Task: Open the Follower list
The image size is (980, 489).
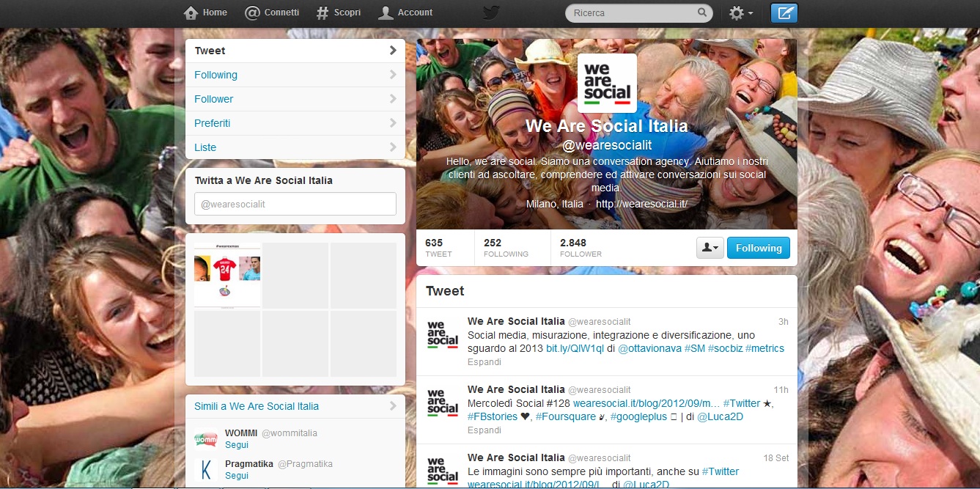Action: (295, 99)
